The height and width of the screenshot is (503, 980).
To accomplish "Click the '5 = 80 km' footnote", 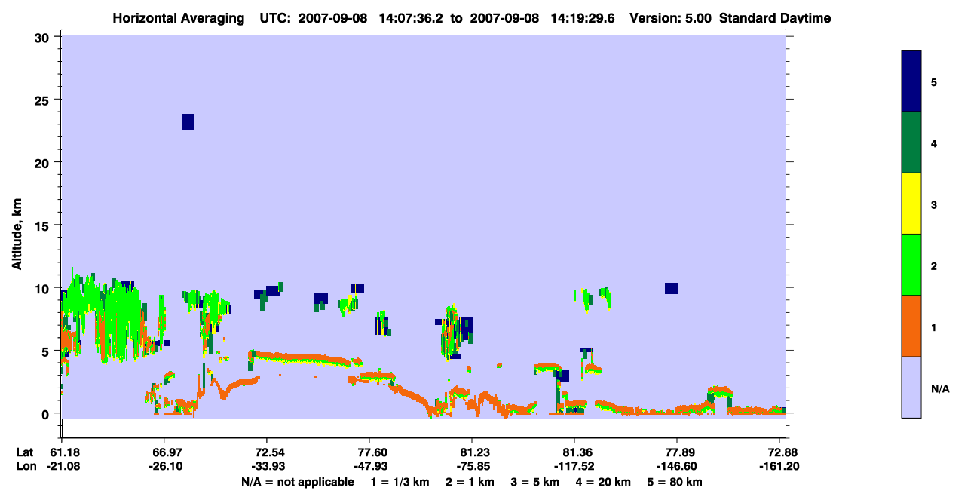I will click(675, 482).
